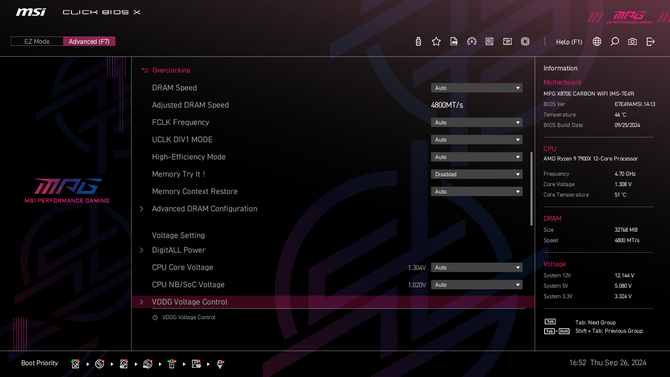Open the DRAM Speed dropdown
This screenshot has width=670, height=377.
tap(476, 88)
